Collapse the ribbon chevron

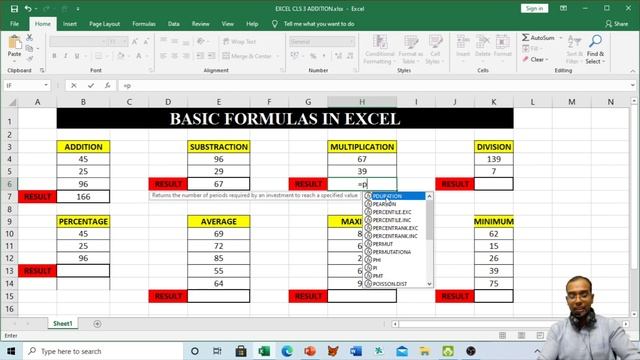click(633, 71)
